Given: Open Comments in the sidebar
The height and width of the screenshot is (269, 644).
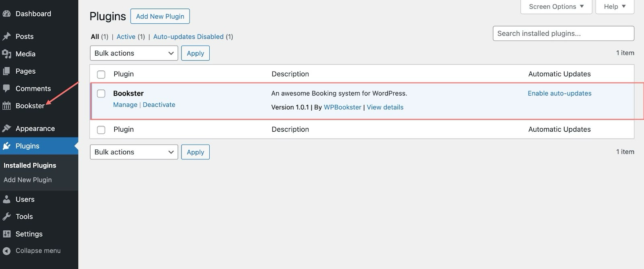Looking at the screenshot, I should point(33,89).
